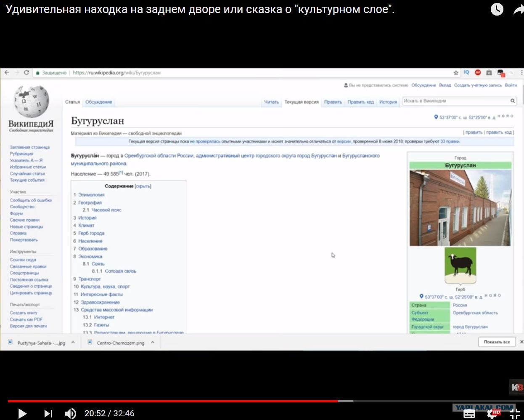This screenshot has height=420, width=524.
Task: Expand options for Pustynya-Sahara download
Action: tap(73, 343)
